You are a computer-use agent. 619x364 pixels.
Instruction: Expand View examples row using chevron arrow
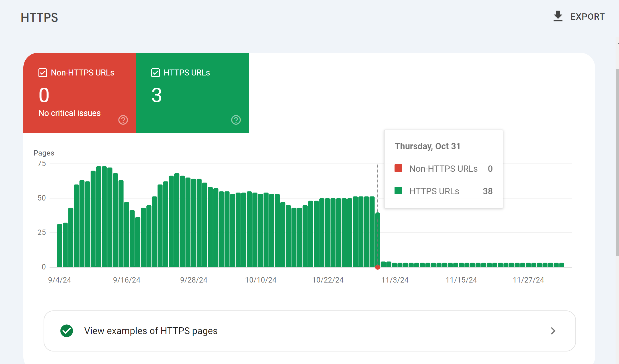tap(553, 331)
